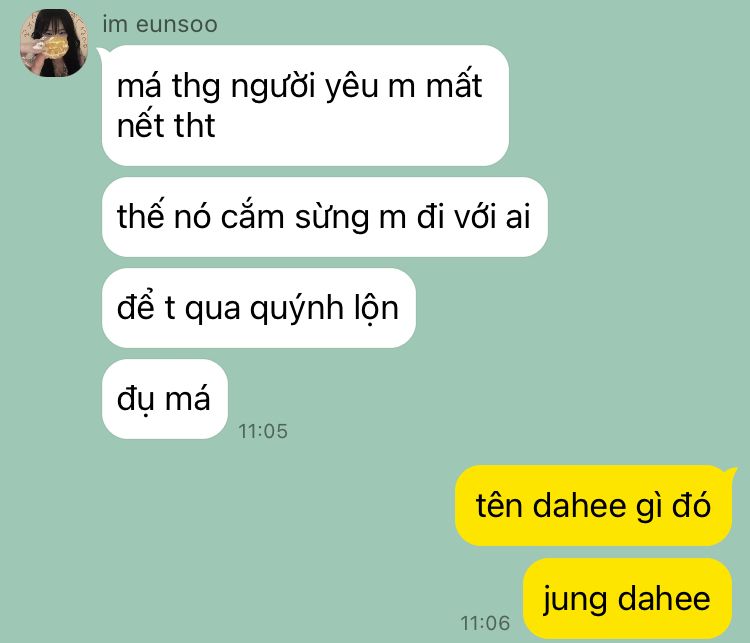The width and height of the screenshot is (750, 643).
Task: Click the word 'cắm' in the second message
Action: (x=253, y=216)
